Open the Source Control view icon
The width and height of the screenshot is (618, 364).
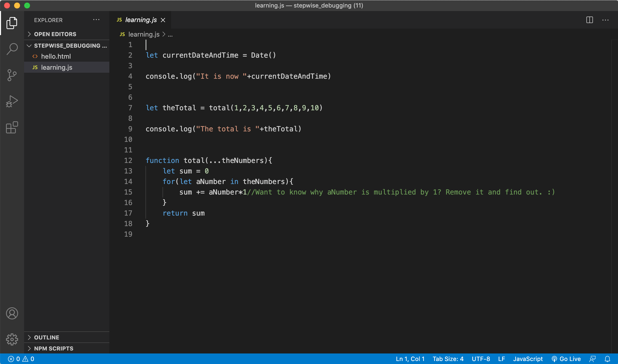pos(12,75)
